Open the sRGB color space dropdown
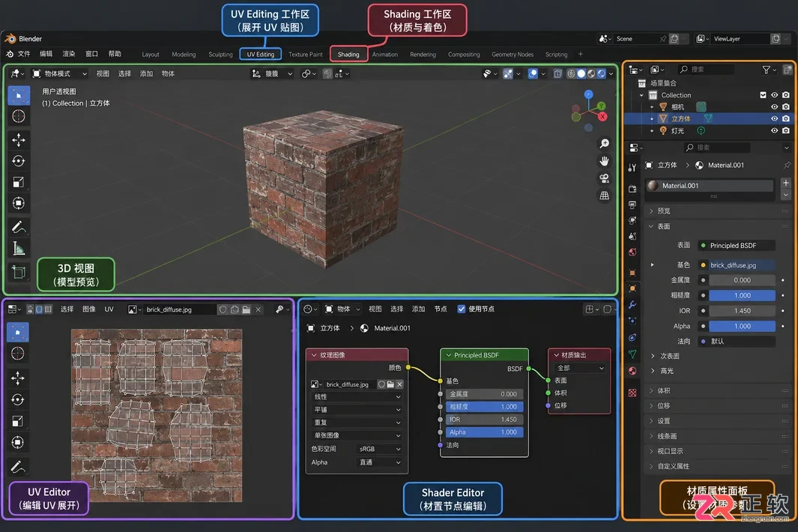 tap(380, 449)
